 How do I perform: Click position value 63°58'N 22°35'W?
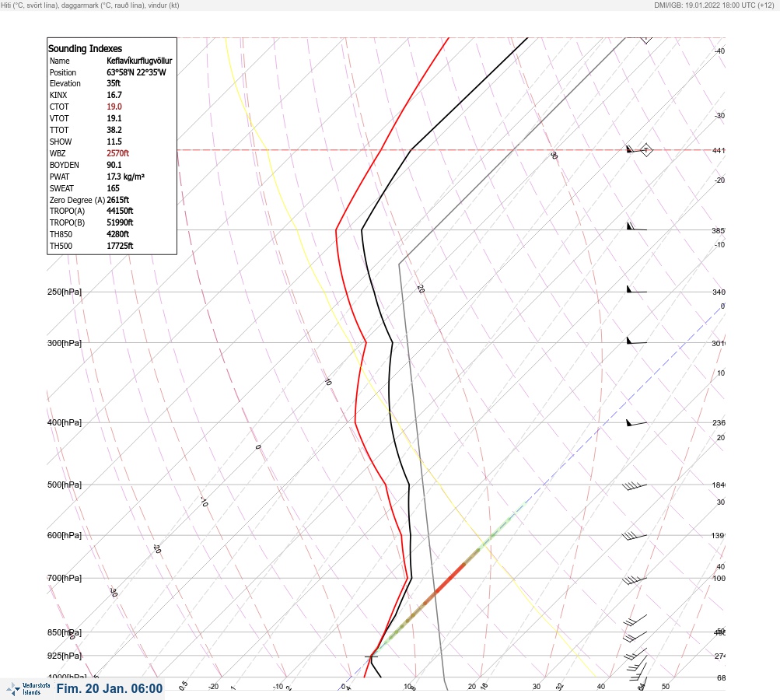click(136, 72)
